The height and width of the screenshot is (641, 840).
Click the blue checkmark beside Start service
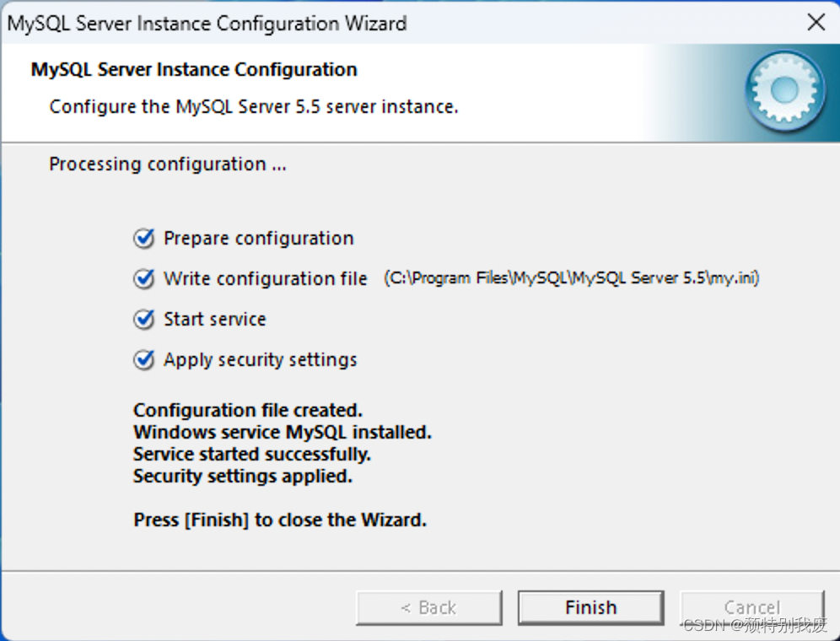click(x=143, y=320)
